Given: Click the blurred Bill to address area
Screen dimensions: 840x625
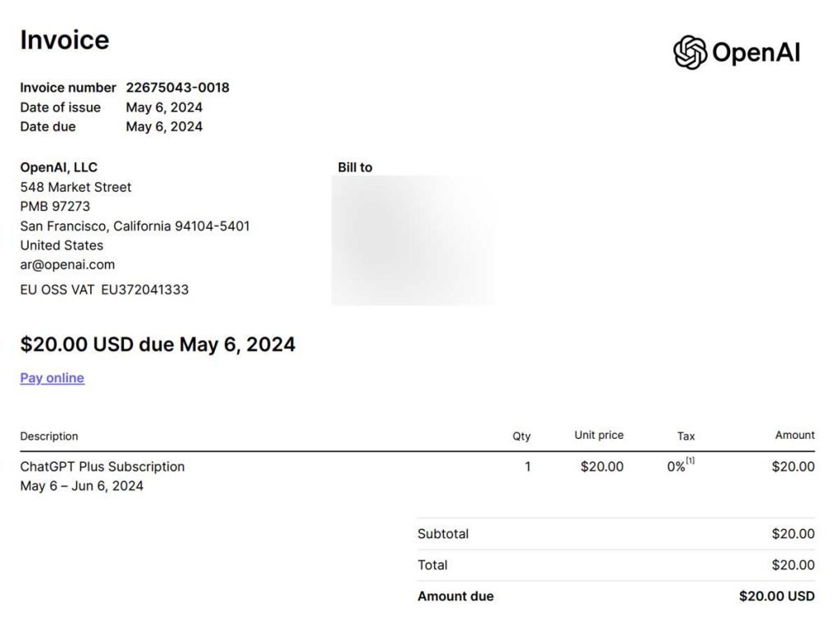Looking at the screenshot, I should (413, 240).
